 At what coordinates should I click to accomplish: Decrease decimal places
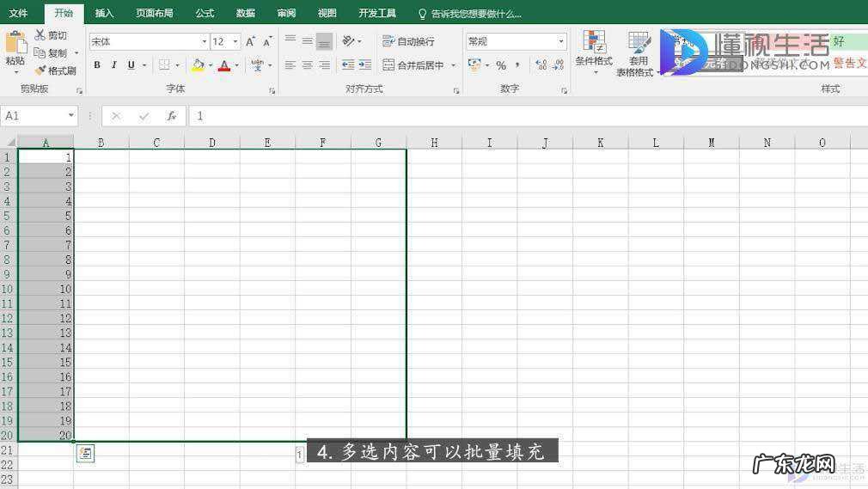coord(558,64)
